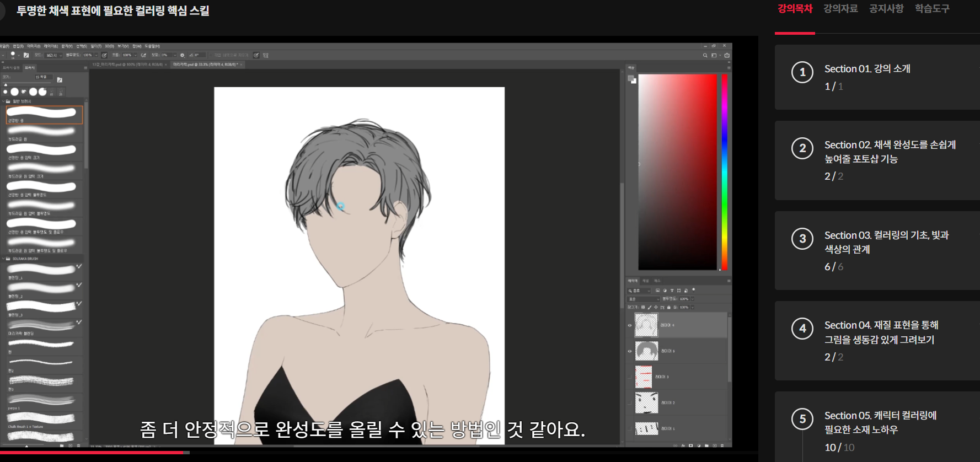Toggle pressure for size icon in options bar
Viewport: 980px width, 462px height.
256,55
